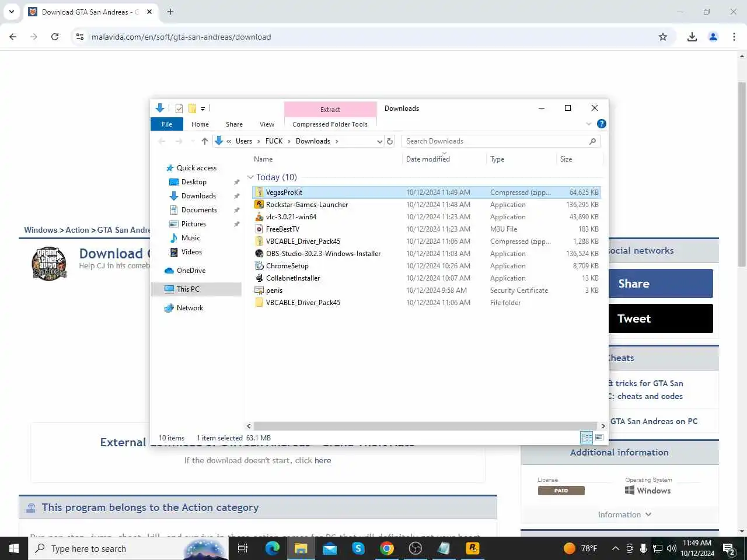This screenshot has width=747, height=560.
Task: Open the Share ribbon tab
Action: tap(234, 124)
